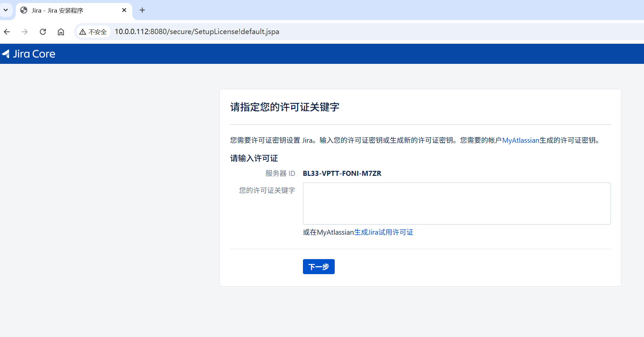
Task: Focus the address bar URL
Action: coord(197,32)
